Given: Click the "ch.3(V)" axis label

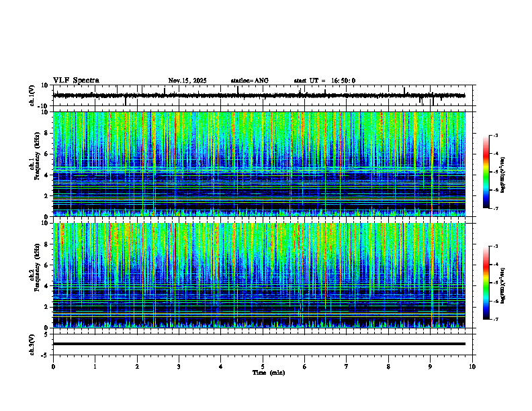Looking at the screenshot, I should 32,345.
